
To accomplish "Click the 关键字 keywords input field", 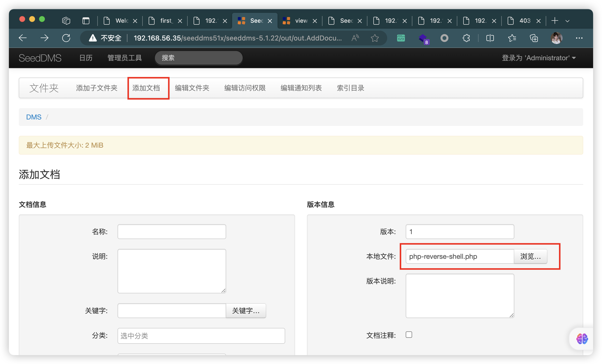I will [x=172, y=311].
